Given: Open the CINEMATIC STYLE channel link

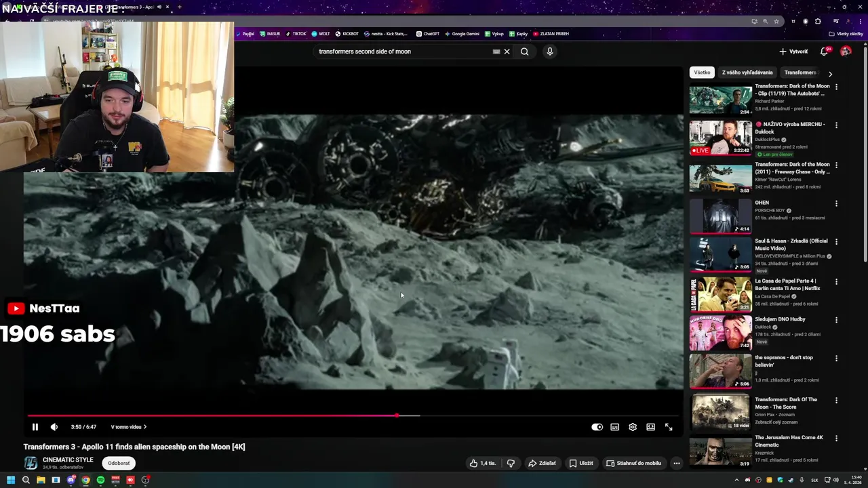Looking at the screenshot, I should pos(68,460).
